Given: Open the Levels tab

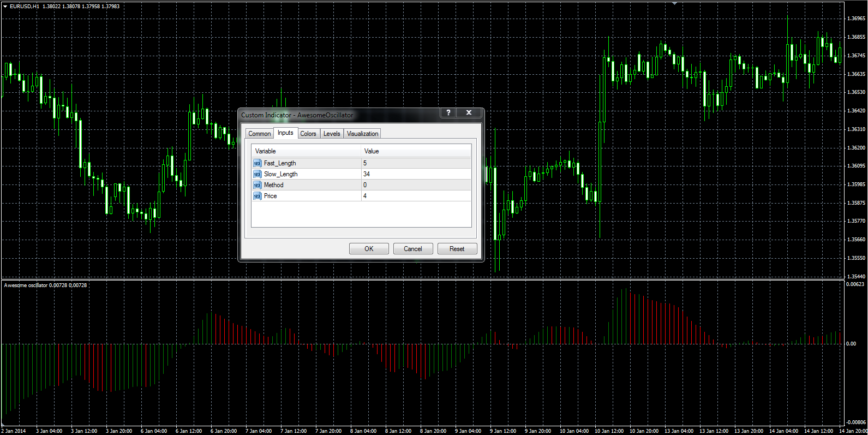Looking at the screenshot, I should pos(332,134).
